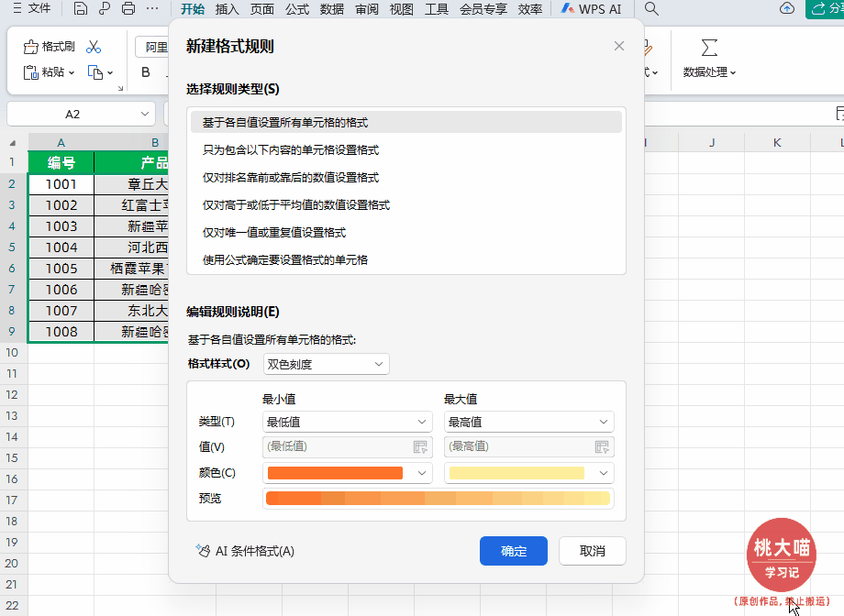Switch to the 开始 ribbon tab
This screenshot has width=844, height=616.
[192, 9]
